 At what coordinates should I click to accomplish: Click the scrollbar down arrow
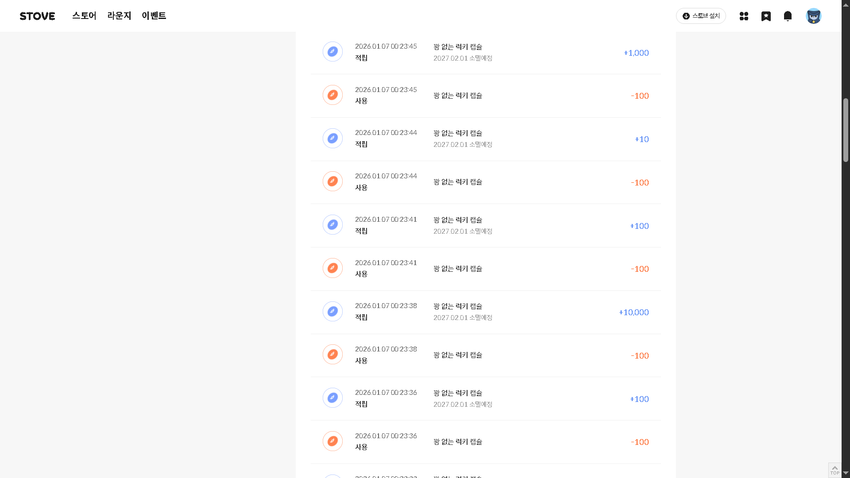pyautogui.click(x=845, y=473)
